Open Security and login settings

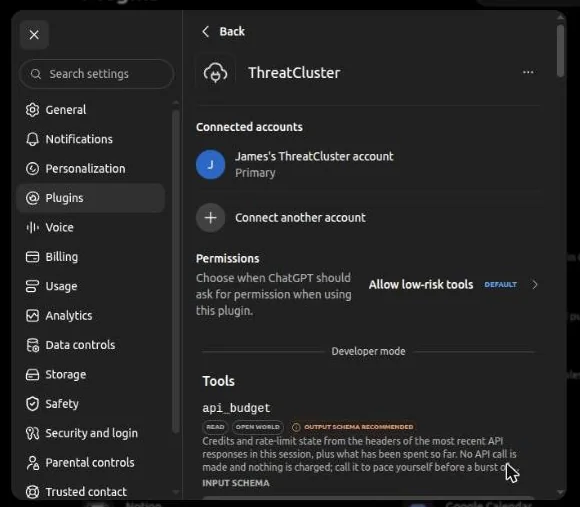click(x=91, y=433)
